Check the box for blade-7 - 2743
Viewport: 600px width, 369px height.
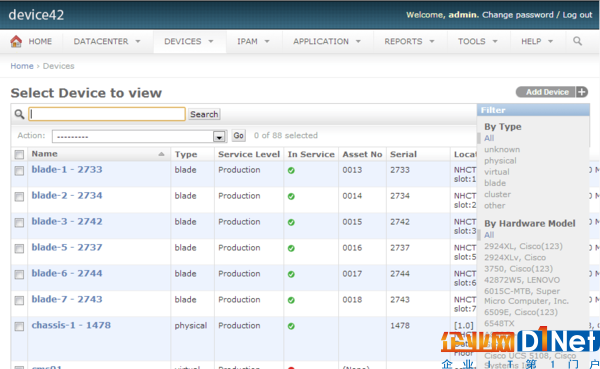19,300
